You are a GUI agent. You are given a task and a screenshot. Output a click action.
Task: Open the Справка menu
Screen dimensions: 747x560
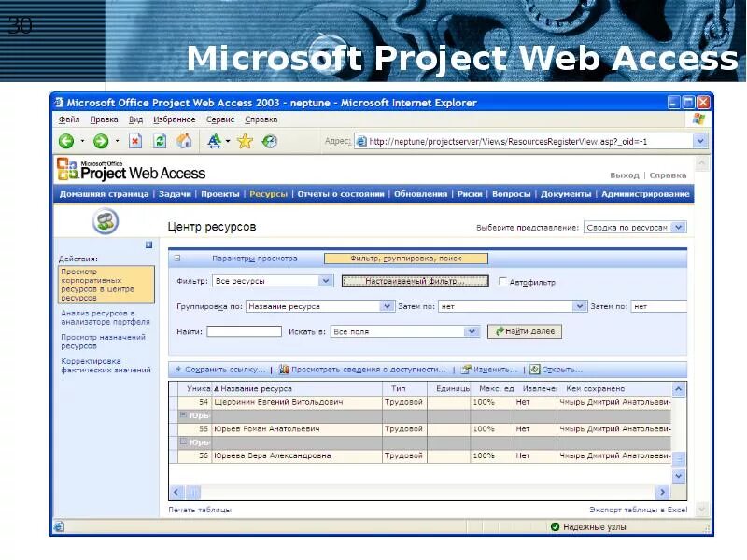pyautogui.click(x=261, y=119)
